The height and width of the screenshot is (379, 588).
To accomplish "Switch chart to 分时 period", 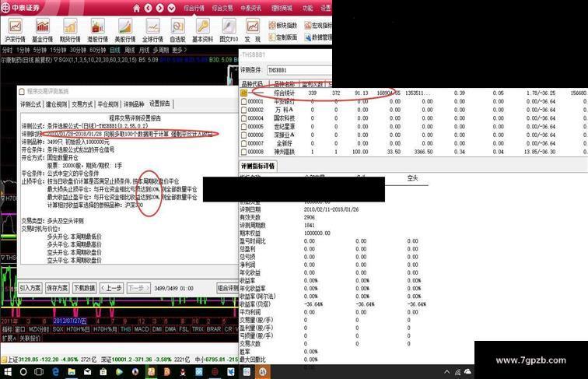I will 7,50.
